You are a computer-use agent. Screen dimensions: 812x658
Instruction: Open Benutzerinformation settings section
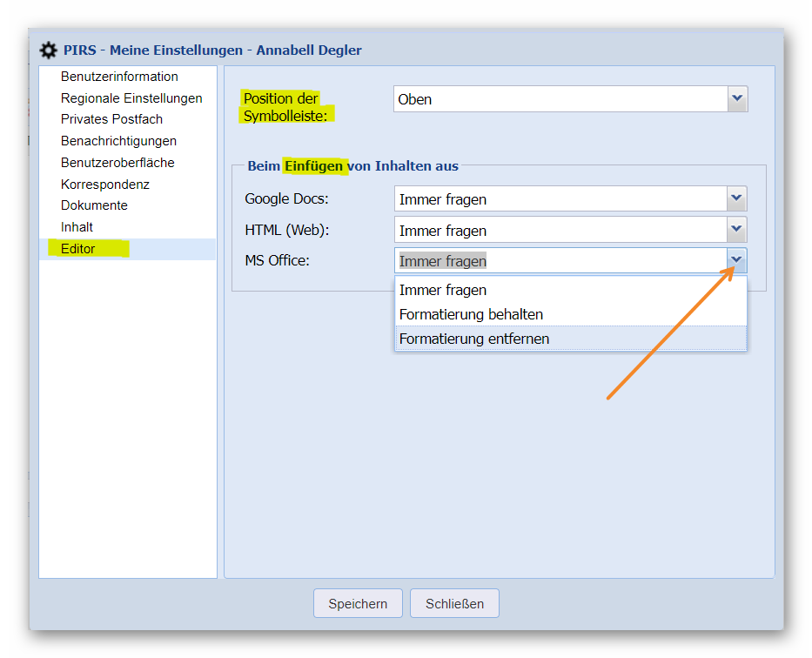119,77
